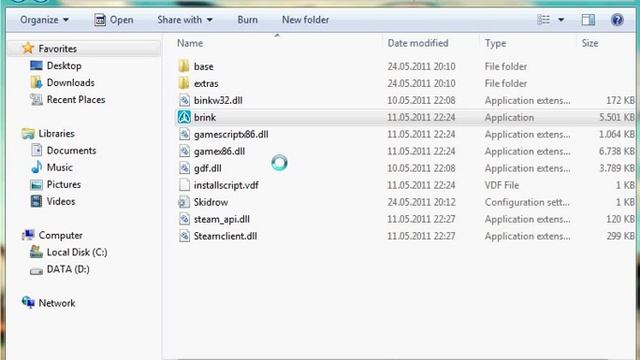Click the folder name 'extras'

(206, 83)
